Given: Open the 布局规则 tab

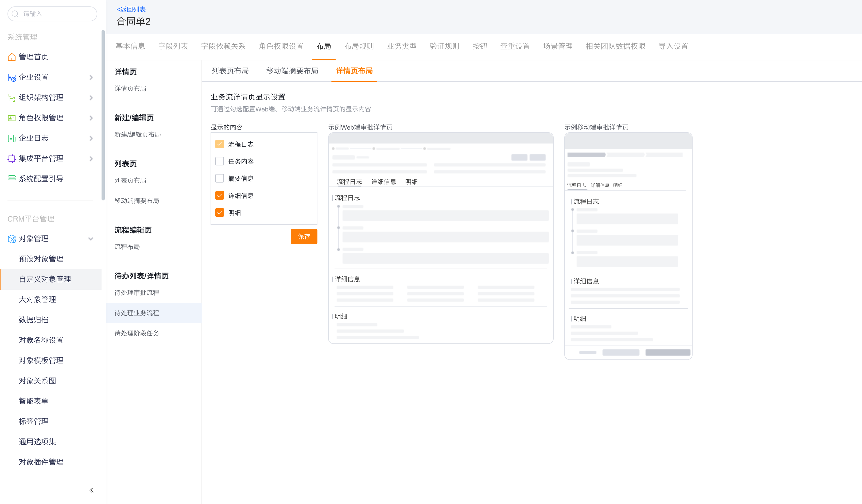Looking at the screenshot, I should (359, 46).
